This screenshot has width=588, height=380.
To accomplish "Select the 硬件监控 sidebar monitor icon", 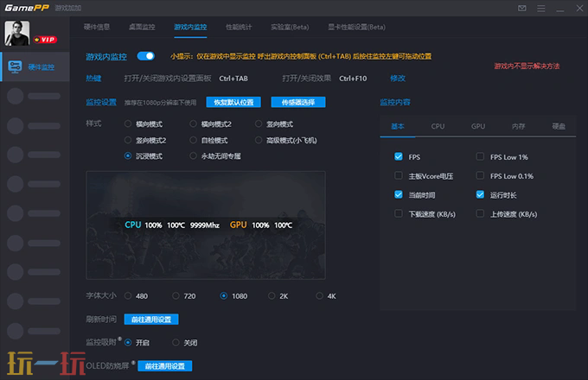I will (x=15, y=66).
